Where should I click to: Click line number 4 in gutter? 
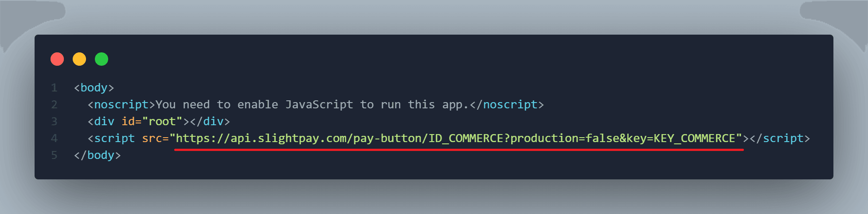point(54,139)
